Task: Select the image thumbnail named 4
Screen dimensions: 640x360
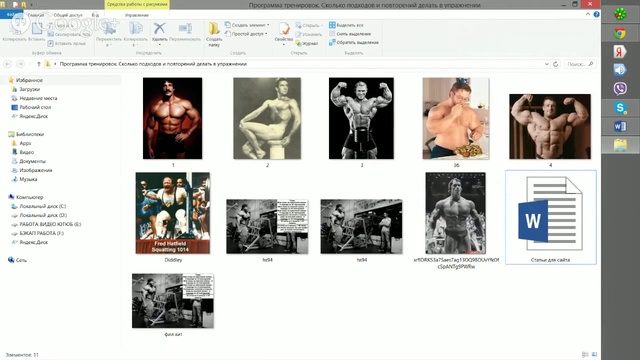Action: [x=550, y=127]
